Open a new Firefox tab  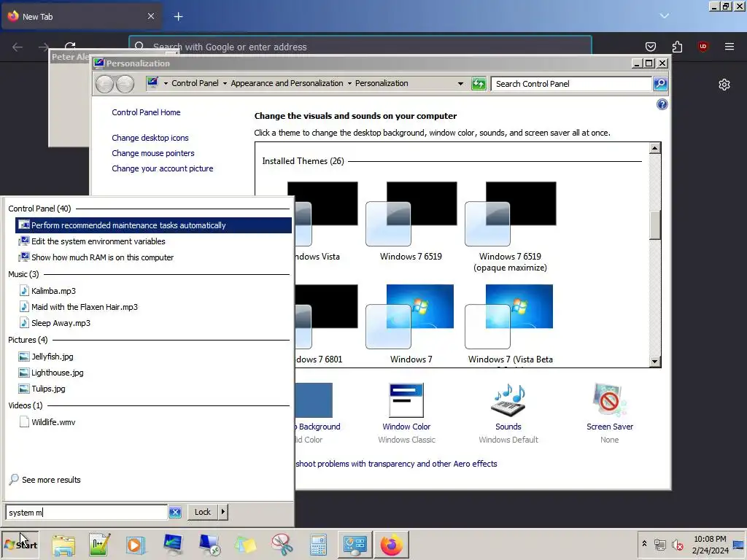(178, 17)
